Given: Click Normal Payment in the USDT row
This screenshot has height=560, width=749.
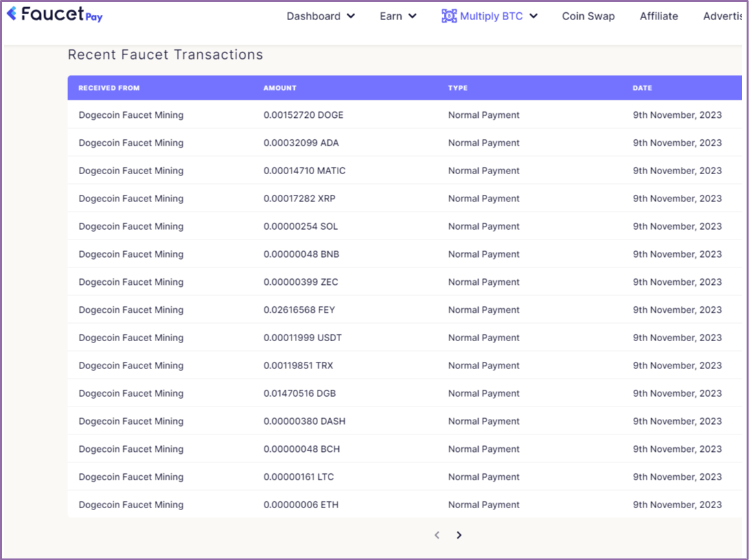Looking at the screenshot, I should pyautogui.click(x=483, y=337).
